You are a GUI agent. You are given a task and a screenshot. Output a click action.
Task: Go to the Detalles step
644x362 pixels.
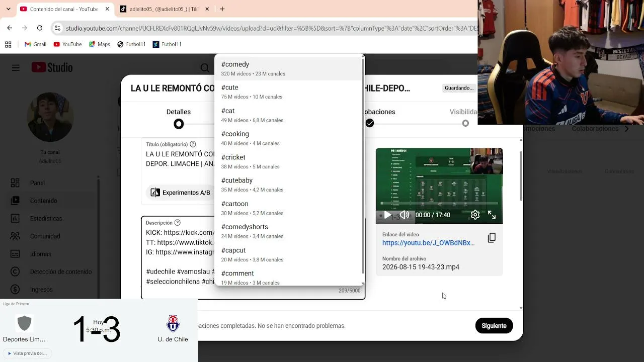pos(179,118)
